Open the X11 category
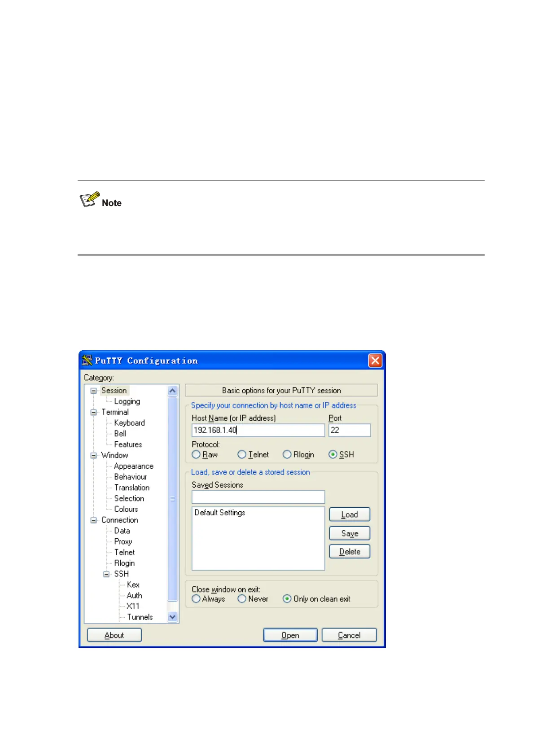 pos(133,606)
